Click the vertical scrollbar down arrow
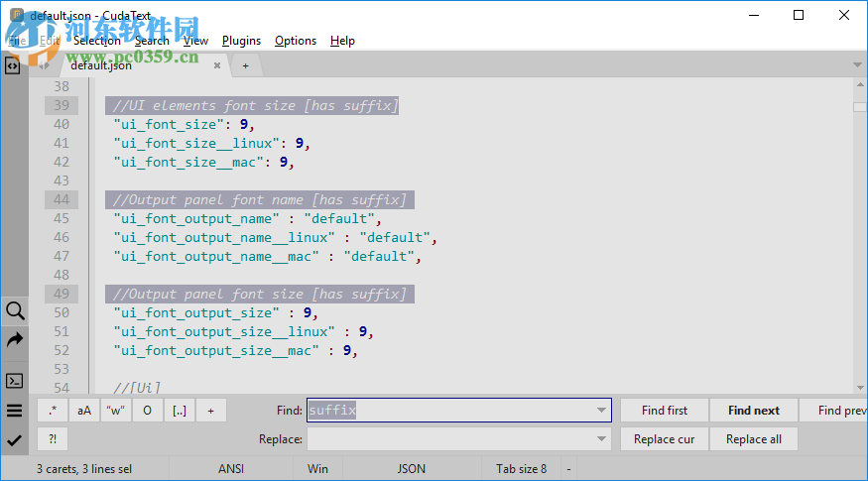This screenshot has width=868, height=481. [860, 388]
